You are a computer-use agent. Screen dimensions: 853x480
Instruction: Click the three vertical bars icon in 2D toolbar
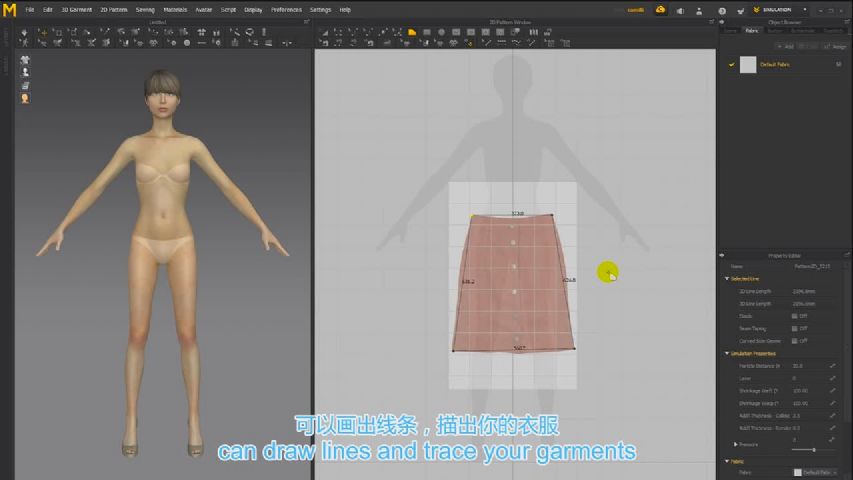(x=533, y=33)
